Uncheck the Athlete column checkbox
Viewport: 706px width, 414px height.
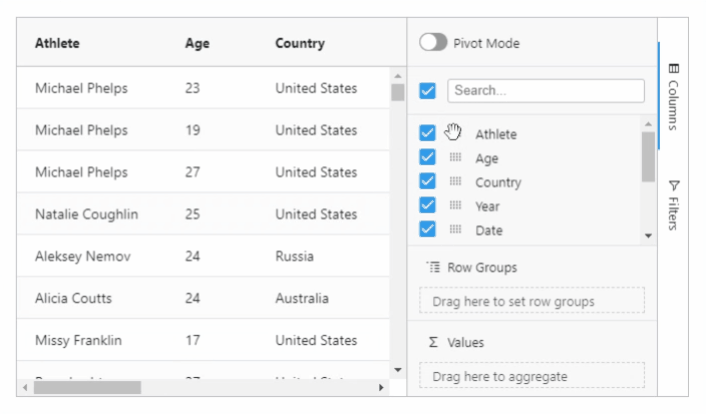[428, 133]
